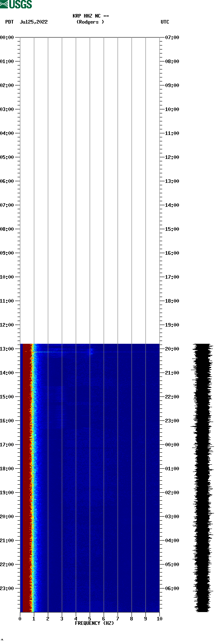Click the USGS logo
The width and height of the screenshot is (220, 644).
coord(16,4)
